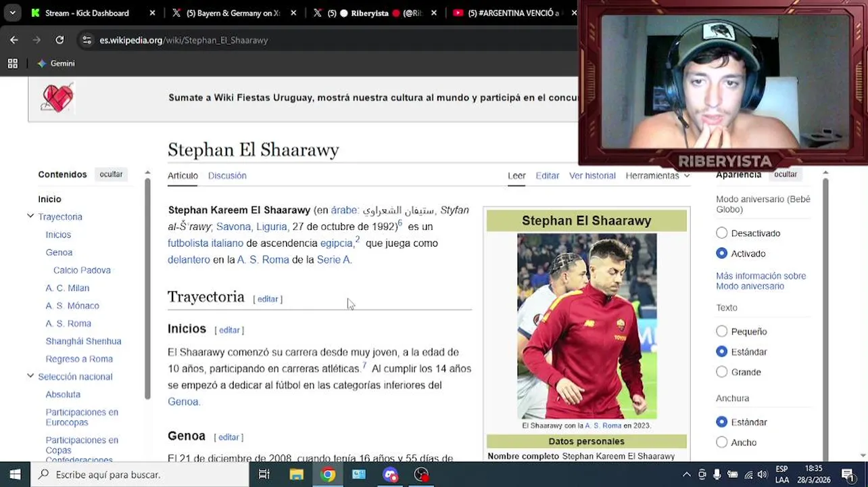Open the Savona link

coord(233,227)
